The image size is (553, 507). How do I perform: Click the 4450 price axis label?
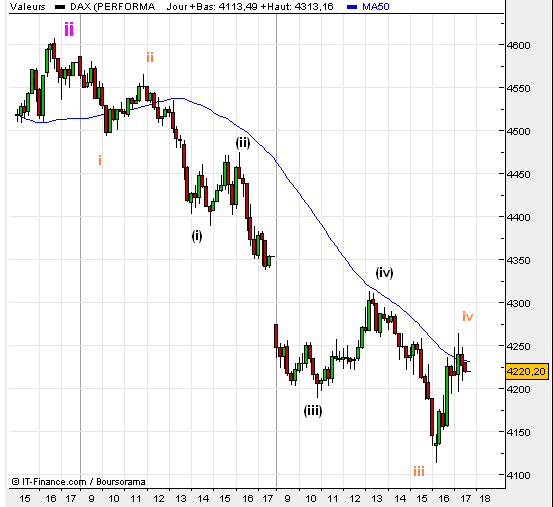[x=518, y=175]
